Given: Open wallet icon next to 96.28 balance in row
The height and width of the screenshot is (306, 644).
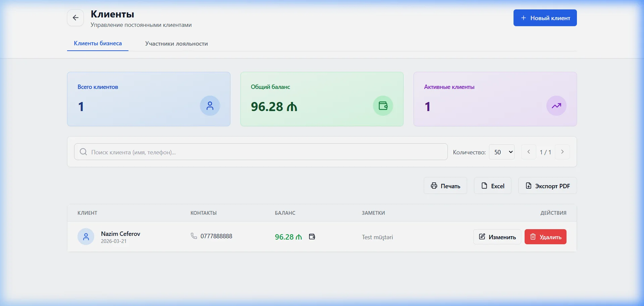Looking at the screenshot, I should click(x=312, y=237).
